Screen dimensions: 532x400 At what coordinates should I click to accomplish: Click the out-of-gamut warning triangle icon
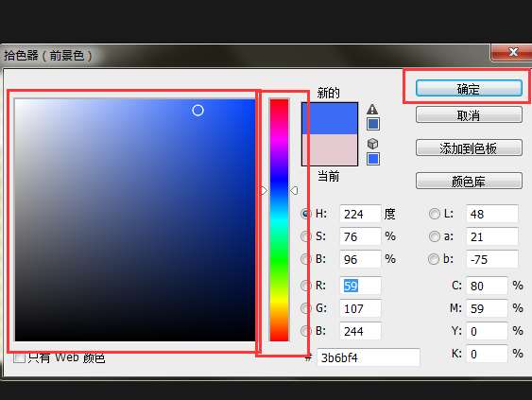372,109
